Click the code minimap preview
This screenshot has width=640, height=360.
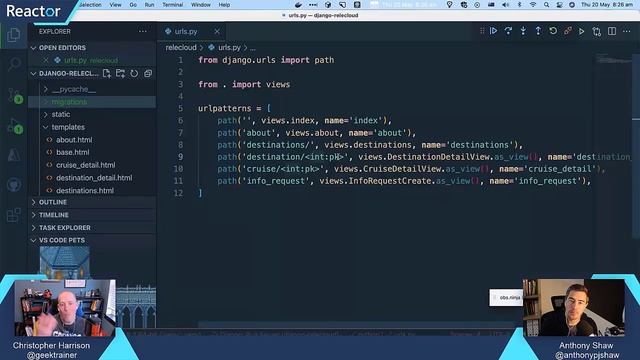point(613,59)
